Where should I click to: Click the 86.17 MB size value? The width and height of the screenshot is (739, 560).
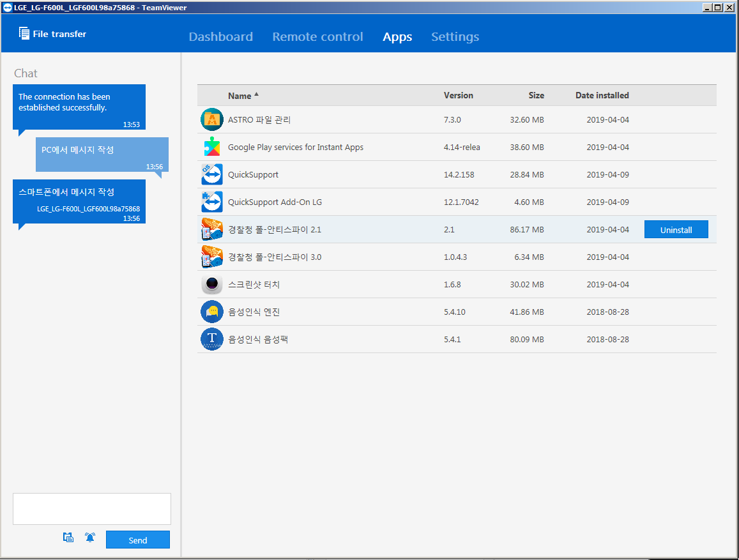point(526,229)
